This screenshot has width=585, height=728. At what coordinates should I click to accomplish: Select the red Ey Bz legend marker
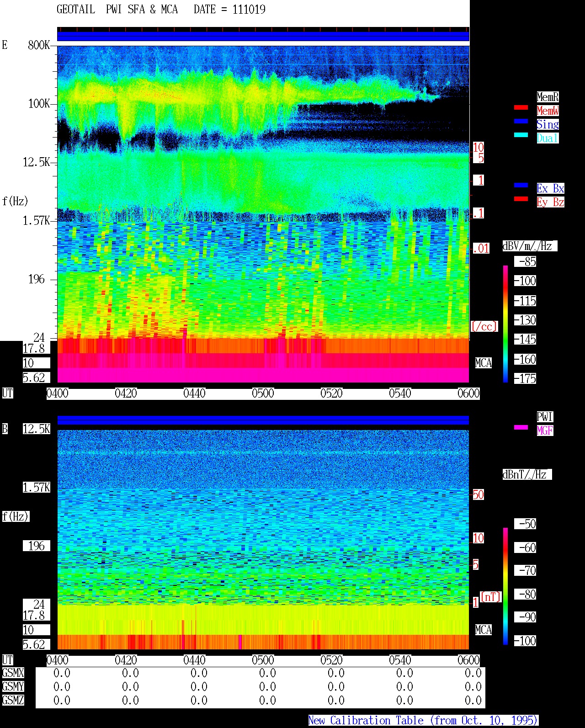pyautogui.click(x=521, y=199)
